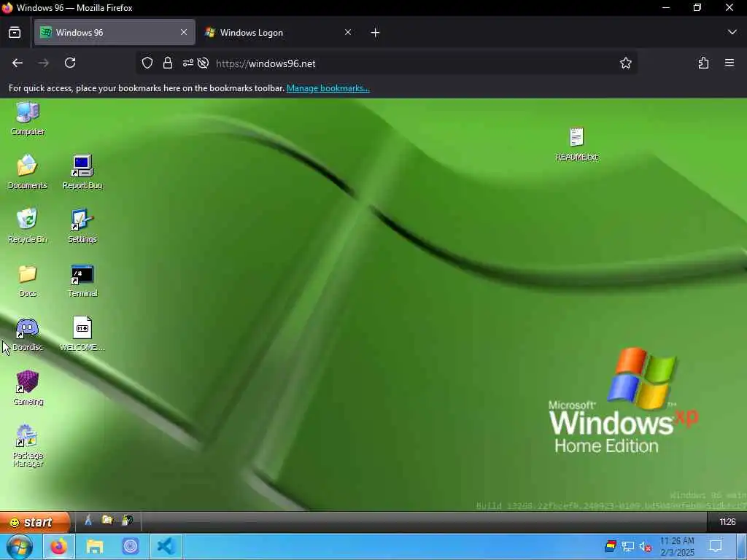Viewport: 747px width, 560px height.
Task: Open the Docs folder icon
Action: pos(28,281)
